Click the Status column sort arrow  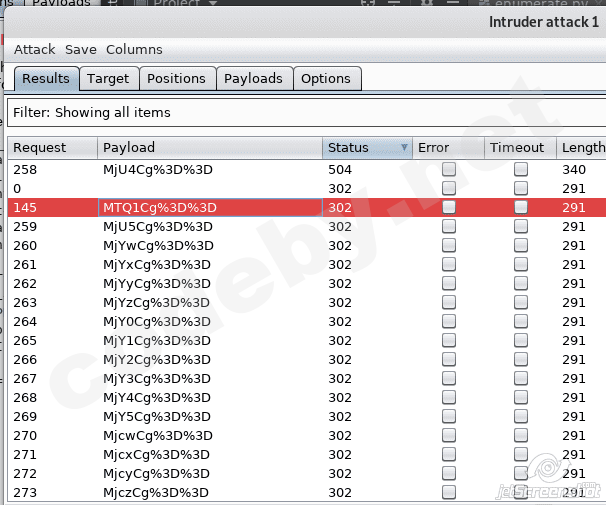tap(404, 147)
